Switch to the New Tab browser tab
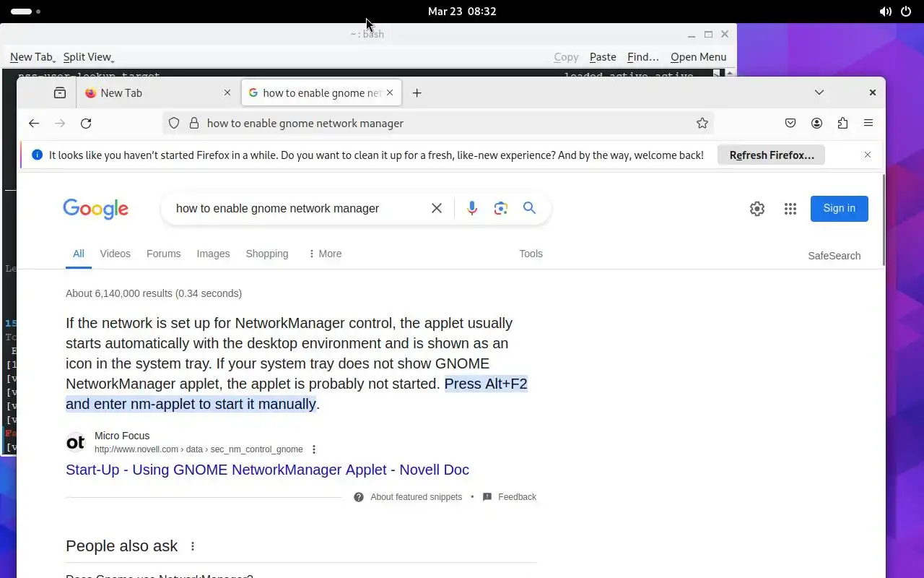Screen dimensions: 924x578 click(157, 92)
